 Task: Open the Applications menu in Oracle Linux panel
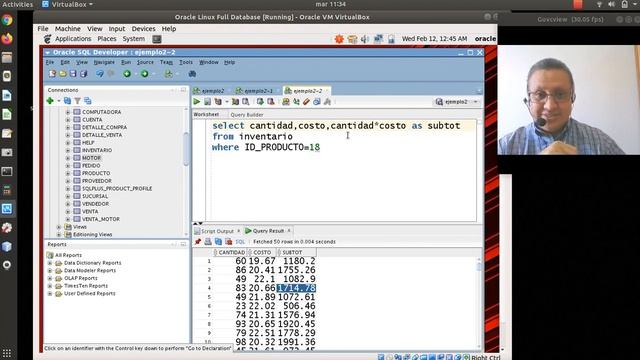click(73, 39)
